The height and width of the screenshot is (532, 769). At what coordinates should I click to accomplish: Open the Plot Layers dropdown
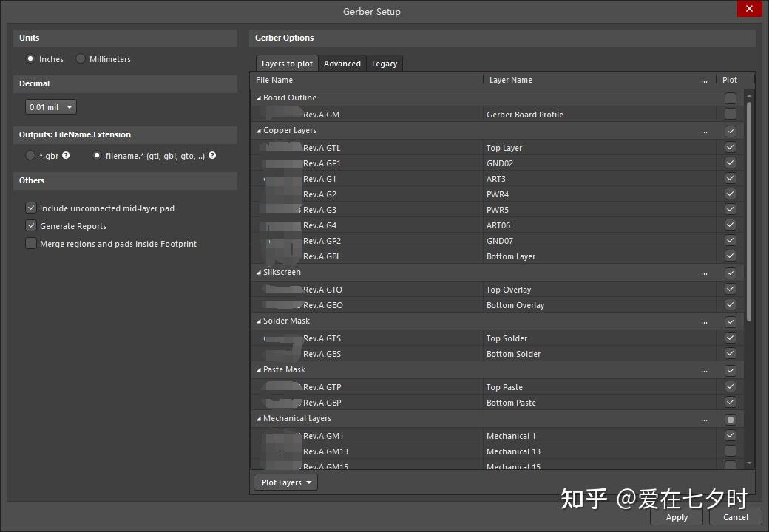(x=285, y=482)
